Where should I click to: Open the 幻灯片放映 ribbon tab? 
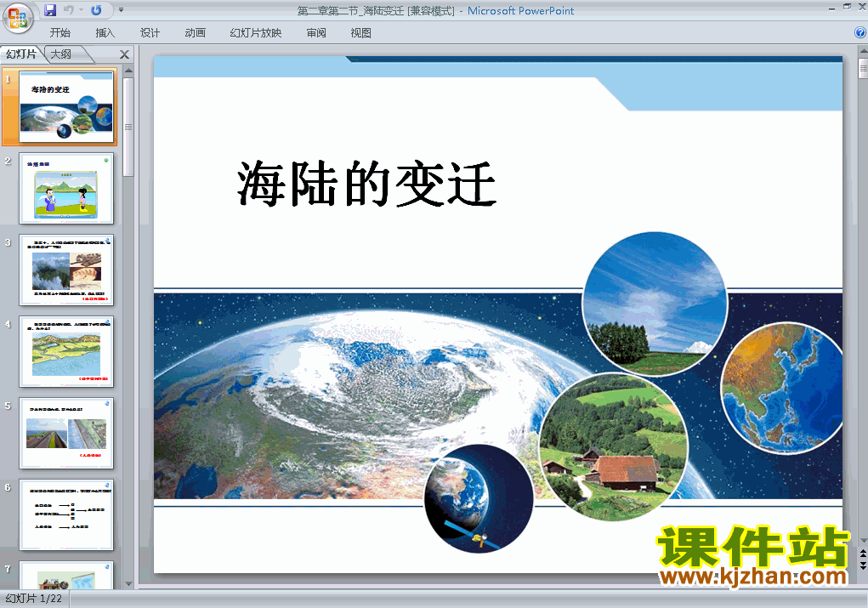point(256,32)
